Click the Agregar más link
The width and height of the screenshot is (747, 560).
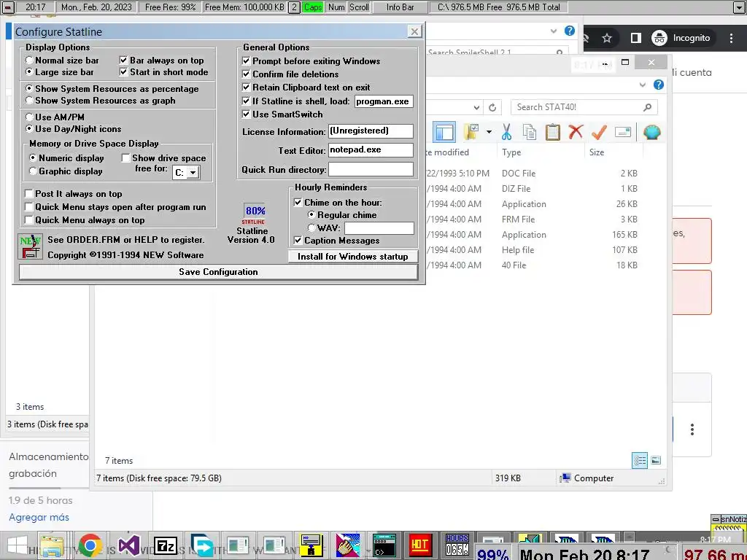39,517
